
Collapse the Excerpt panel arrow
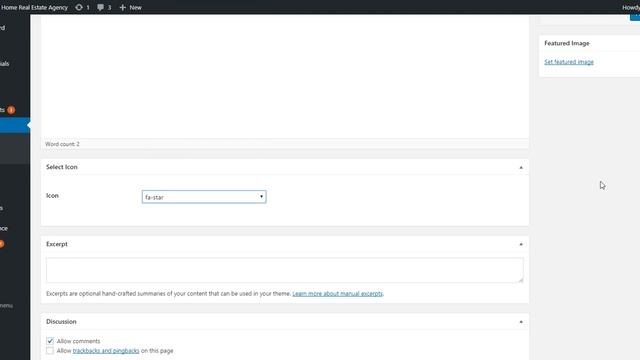click(x=521, y=244)
